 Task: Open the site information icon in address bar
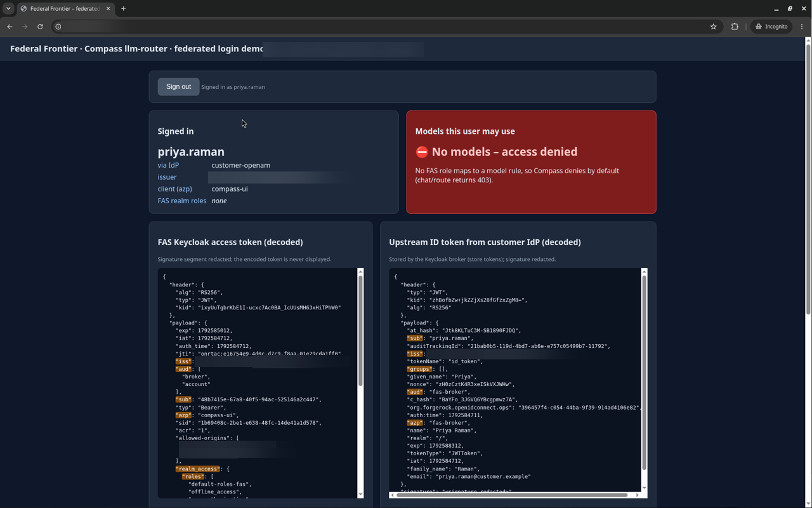tap(58, 27)
